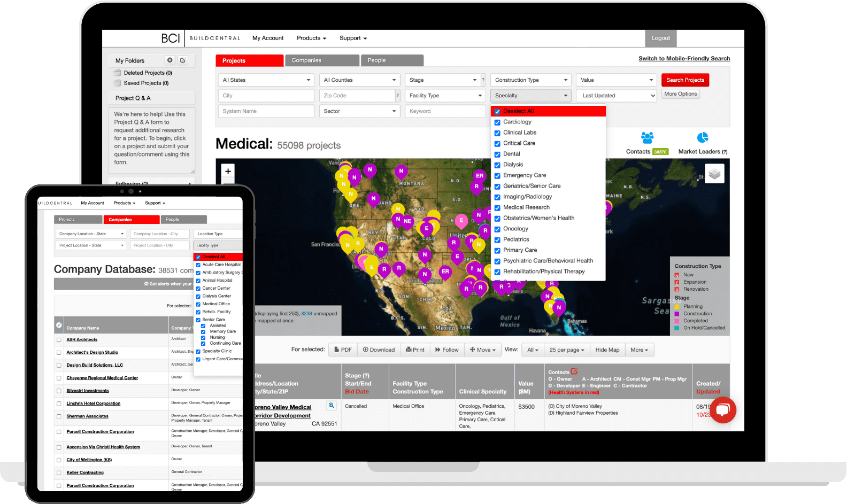
Task: Open My Account menu
Action: [x=268, y=38]
